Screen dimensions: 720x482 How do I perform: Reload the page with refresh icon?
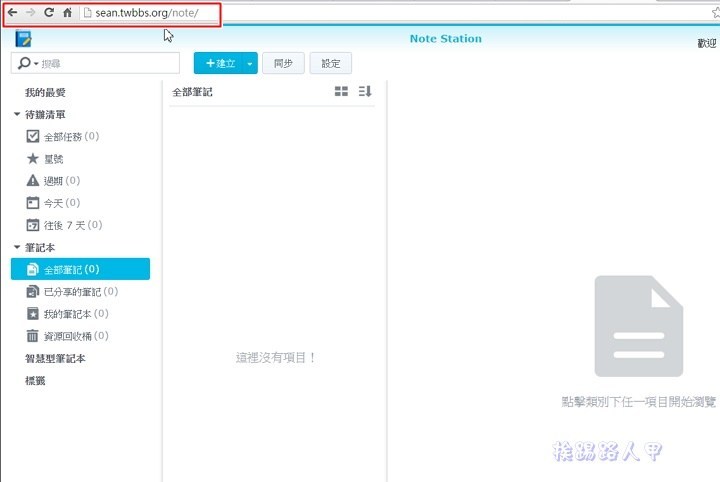48,12
